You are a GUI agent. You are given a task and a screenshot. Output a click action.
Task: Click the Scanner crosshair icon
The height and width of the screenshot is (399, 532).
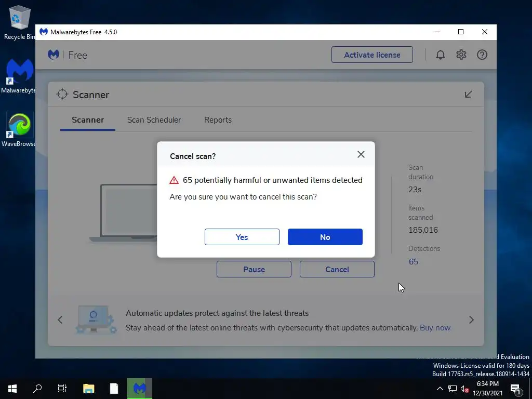pyautogui.click(x=62, y=95)
